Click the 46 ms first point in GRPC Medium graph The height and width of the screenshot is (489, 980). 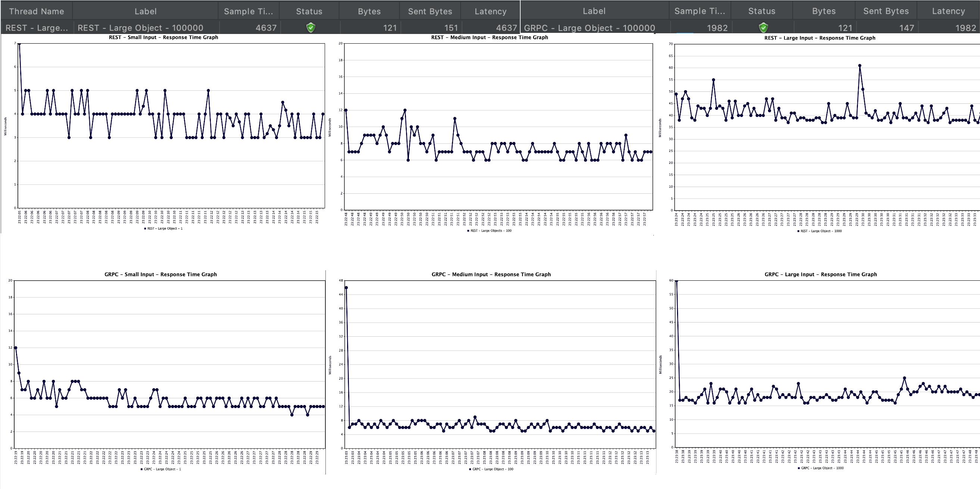[346, 288]
